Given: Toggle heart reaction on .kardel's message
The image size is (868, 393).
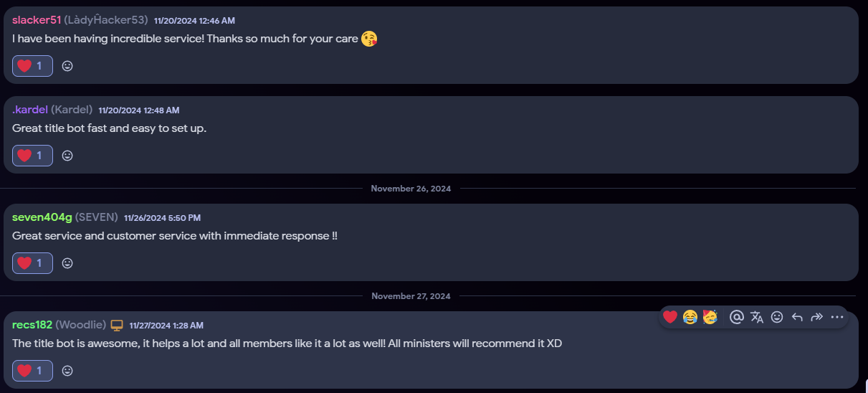Looking at the screenshot, I should 32,156.
